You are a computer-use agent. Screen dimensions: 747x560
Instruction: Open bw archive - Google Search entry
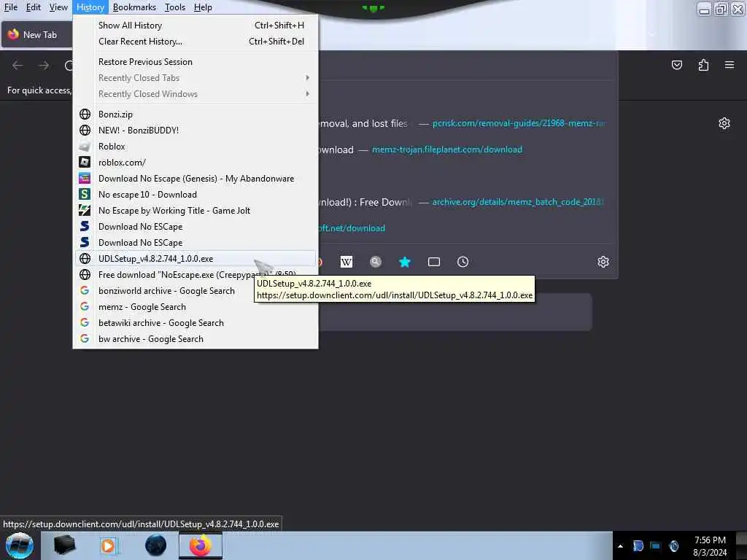point(196,339)
